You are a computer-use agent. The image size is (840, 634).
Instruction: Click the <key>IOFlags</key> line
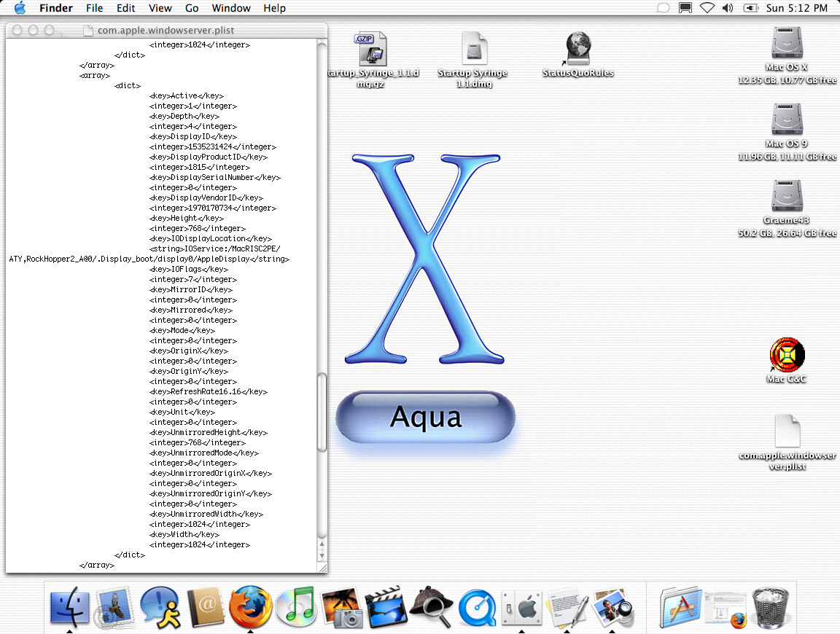tap(189, 270)
